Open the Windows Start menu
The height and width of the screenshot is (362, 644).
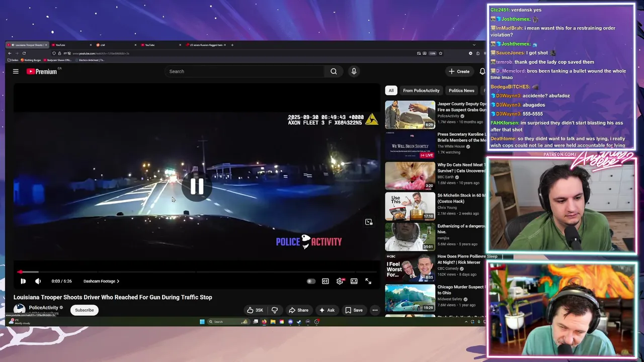[202, 322]
